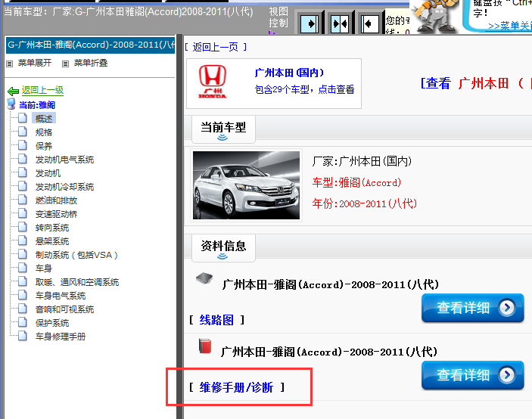
Task: Open the 维修手册/诊断 link
Action: point(236,386)
